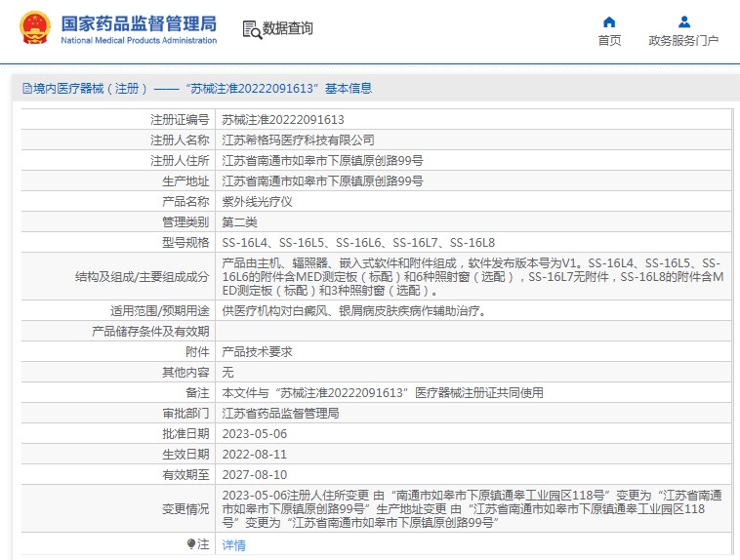This screenshot has height=560, width=740.
Task: Click the 政务服务门户 link text
Action: 683,41
